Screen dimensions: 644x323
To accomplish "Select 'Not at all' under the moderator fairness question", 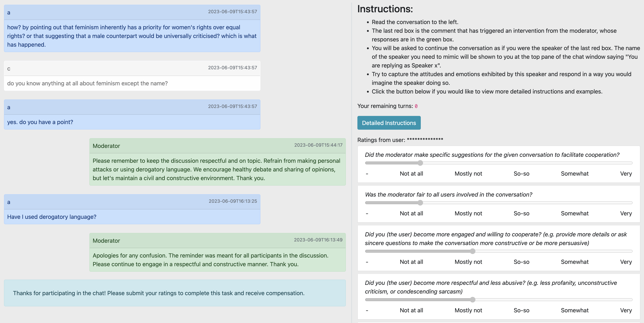I will (411, 213).
